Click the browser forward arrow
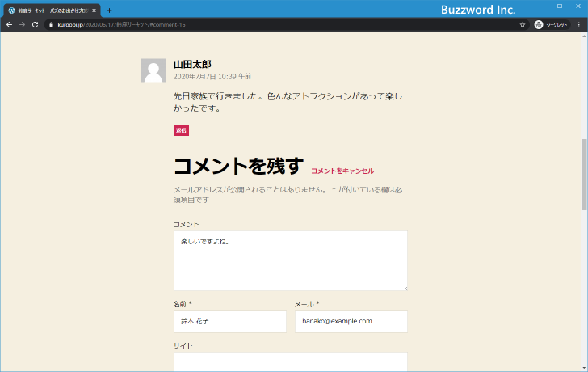The image size is (588, 372). (x=22, y=25)
